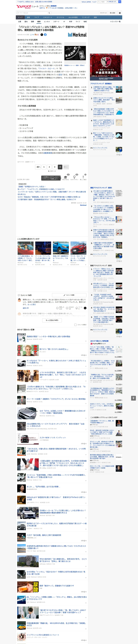Image resolution: width=138 pixels, height=644 pixels.
Task: Click the scroll-to-top arrow button
Action: click(133, 398)
